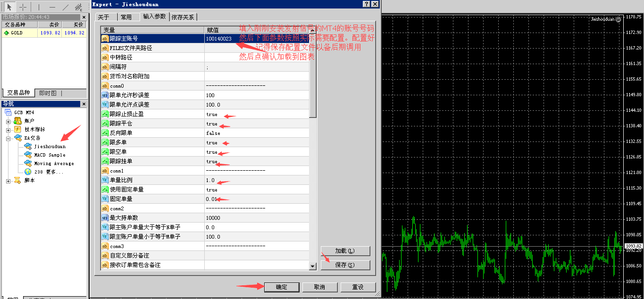Click the Jieshouduan smiley icon on chart

(x=618, y=19)
